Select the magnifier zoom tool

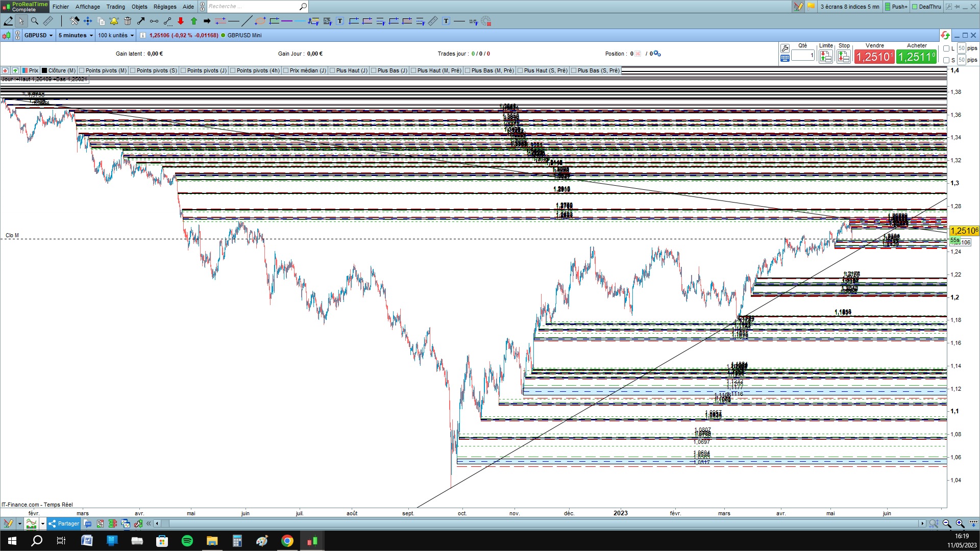coord(35,21)
